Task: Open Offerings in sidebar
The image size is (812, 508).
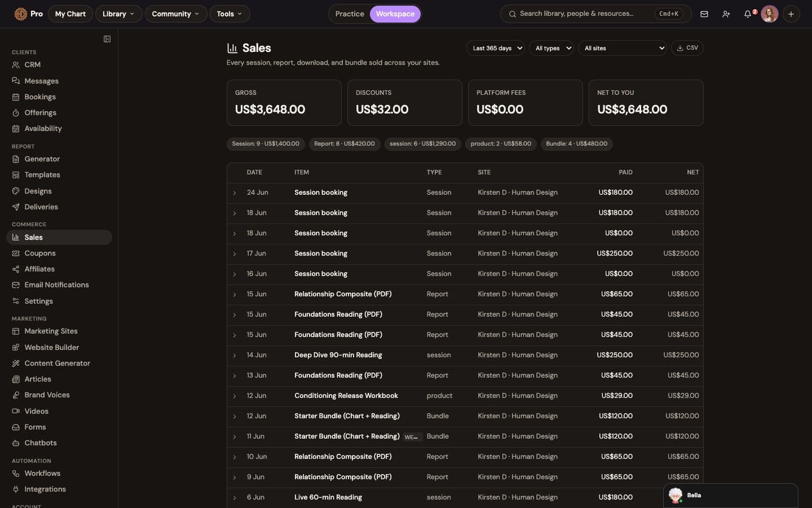Action: (x=59, y=112)
